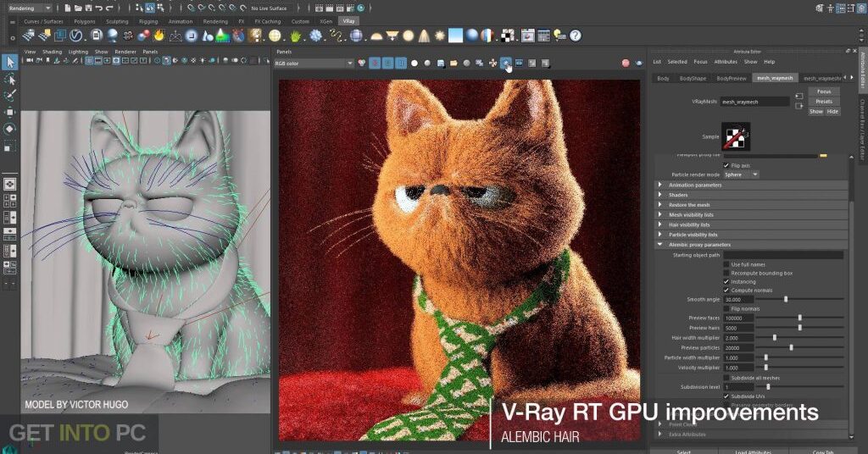
Task: Toggle the Compute normals checkbox
Action: click(726, 290)
